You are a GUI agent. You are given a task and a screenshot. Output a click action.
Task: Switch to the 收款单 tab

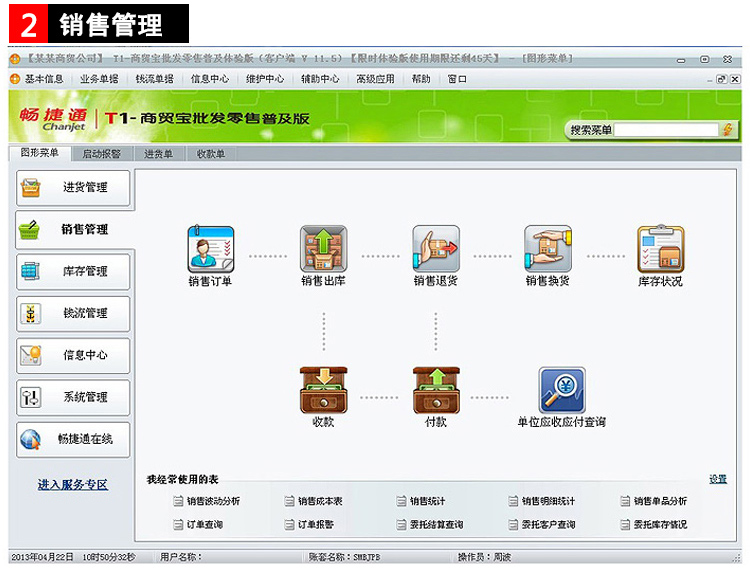coord(211,154)
